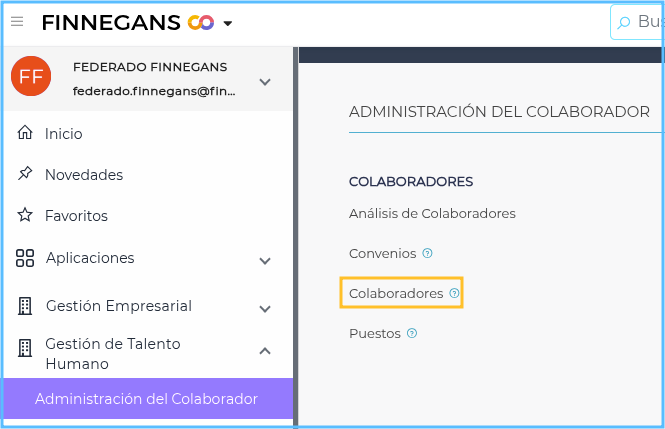This screenshot has height=429, width=665.
Task: Click the Gestión Empresarial building icon
Action: [x=25, y=306]
